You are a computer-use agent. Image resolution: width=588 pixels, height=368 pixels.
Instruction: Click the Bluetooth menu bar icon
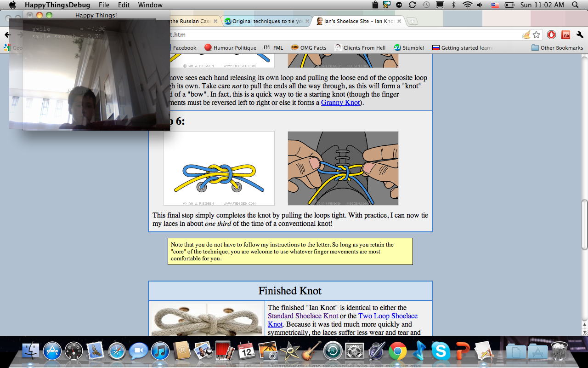coord(454,5)
